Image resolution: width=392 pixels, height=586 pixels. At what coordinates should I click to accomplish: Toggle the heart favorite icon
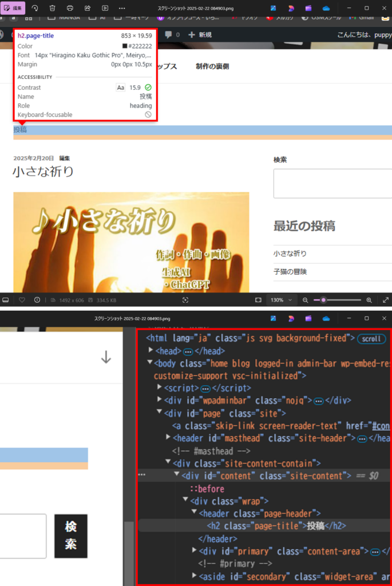coord(22,300)
